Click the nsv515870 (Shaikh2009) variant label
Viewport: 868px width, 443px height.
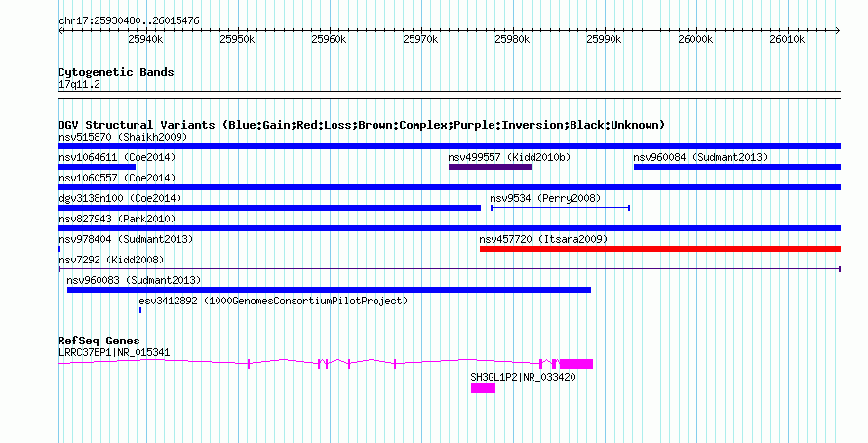(x=123, y=137)
